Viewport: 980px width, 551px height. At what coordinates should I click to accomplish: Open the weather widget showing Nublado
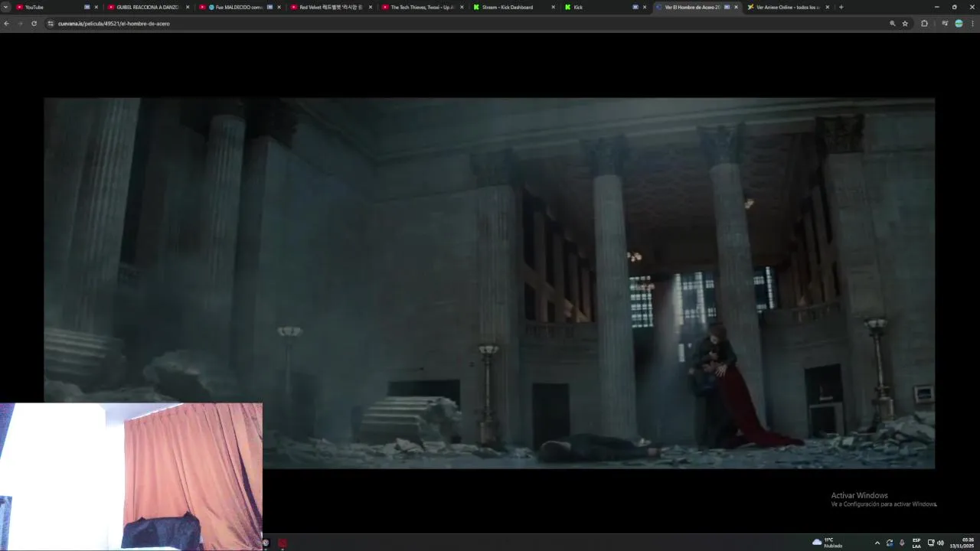click(828, 543)
